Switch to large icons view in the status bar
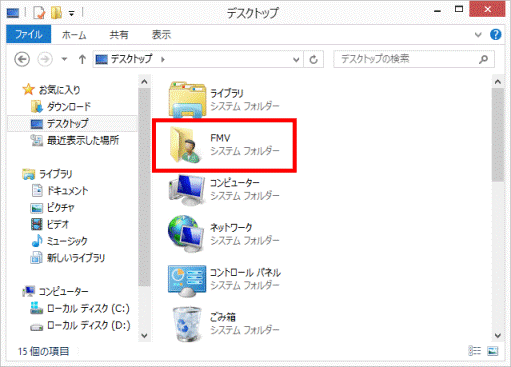Image resolution: width=511 pixels, height=367 pixels. (x=493, y=351)
